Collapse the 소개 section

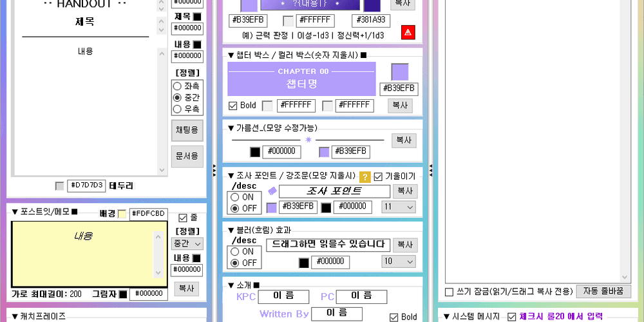tap(231, 285)
